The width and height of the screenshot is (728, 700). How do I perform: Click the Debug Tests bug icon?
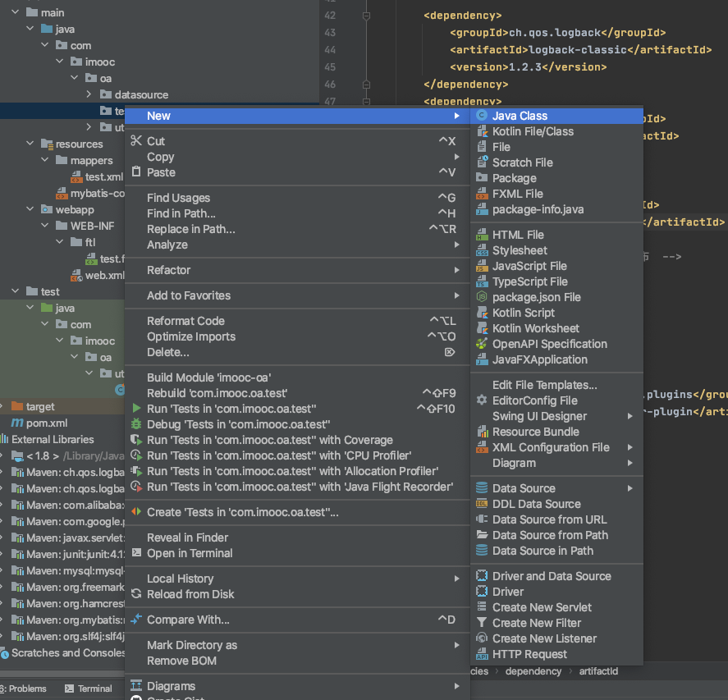click(136, 423)
